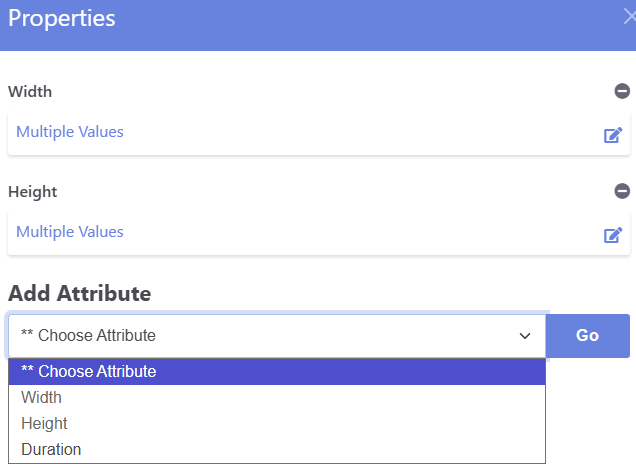Click the edit icon for Width
This screenshot has height=468, width=636.
[613, 135]
